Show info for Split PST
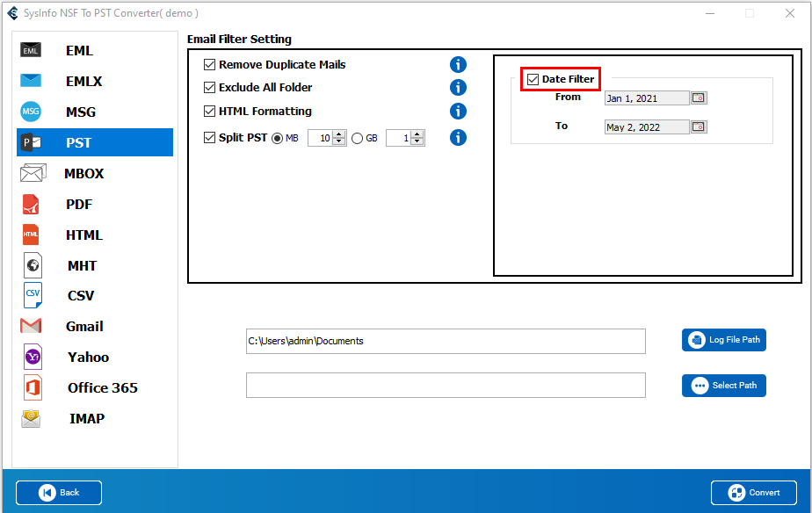The image size is (812, 513). (x=458, y=138)
